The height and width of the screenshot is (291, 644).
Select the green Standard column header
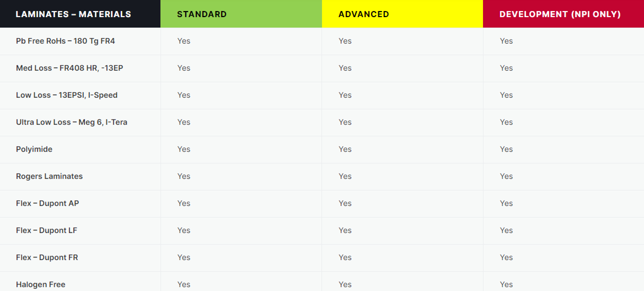point(202,14)
